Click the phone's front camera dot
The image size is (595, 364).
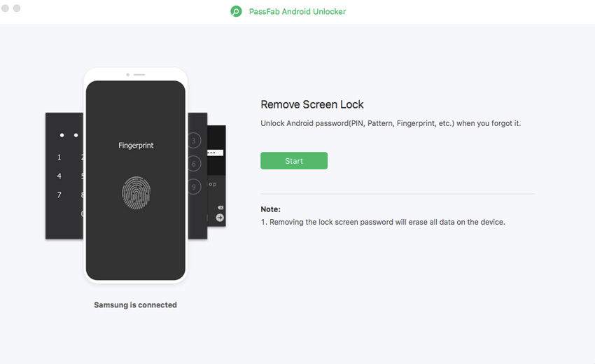pyautogui.click(x=128, y=74)
